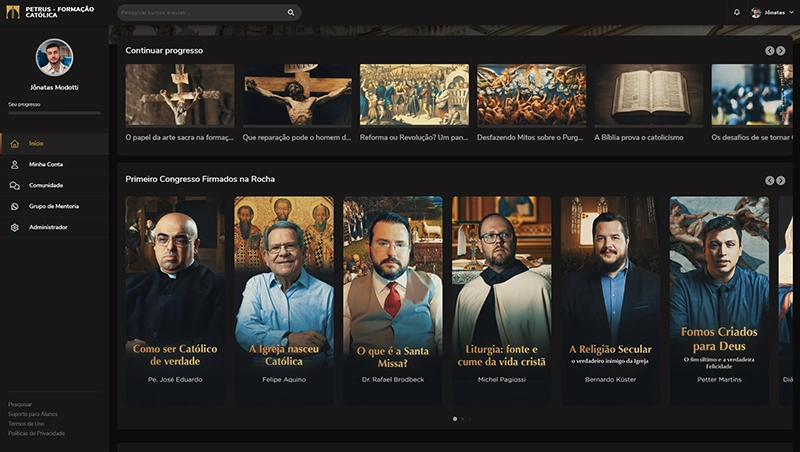Open Desfazendo Mitos sobre o Purgatório thumbnail
This screenshot has width=800, height=452.
532,95
